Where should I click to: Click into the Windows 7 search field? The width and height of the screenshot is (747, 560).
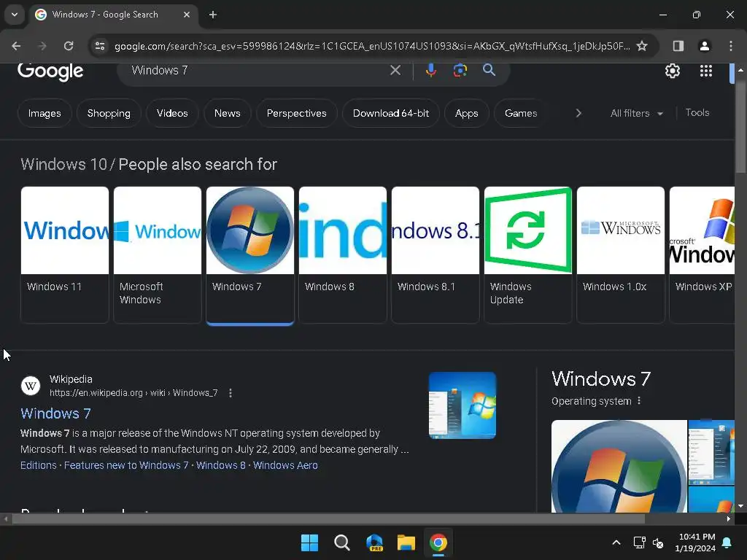258,71
